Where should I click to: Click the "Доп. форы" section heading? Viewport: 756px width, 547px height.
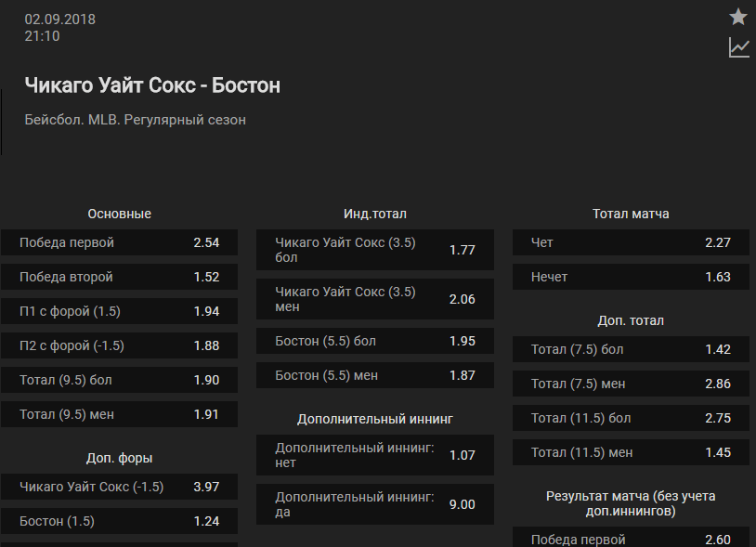click(x=120, y=458)
